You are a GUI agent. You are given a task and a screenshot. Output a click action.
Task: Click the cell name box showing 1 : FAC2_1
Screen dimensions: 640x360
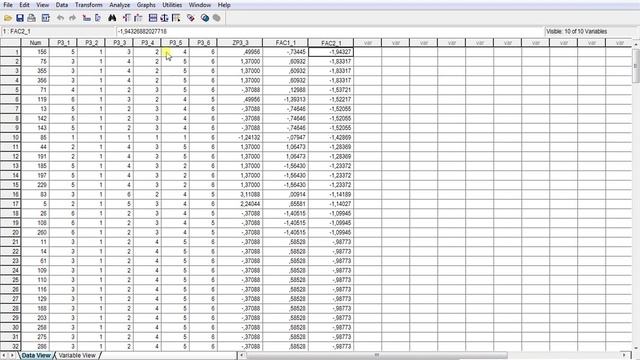pyautogui.click(x=58, y=31)
